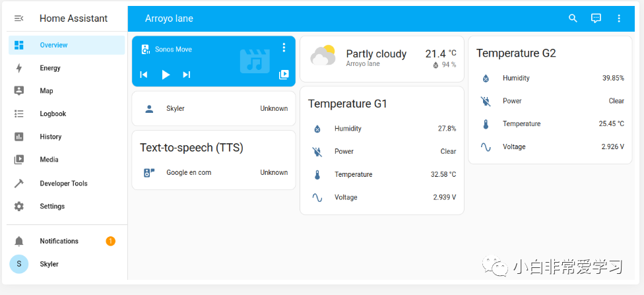Screen dimensions: 644x295
Task: Open Notifications panel
Action: [67, 241]
